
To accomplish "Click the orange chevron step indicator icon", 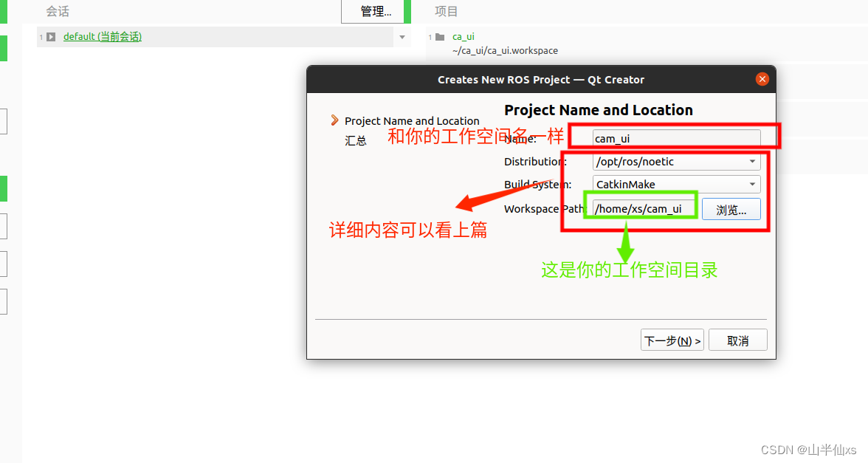I will point(334,120).
